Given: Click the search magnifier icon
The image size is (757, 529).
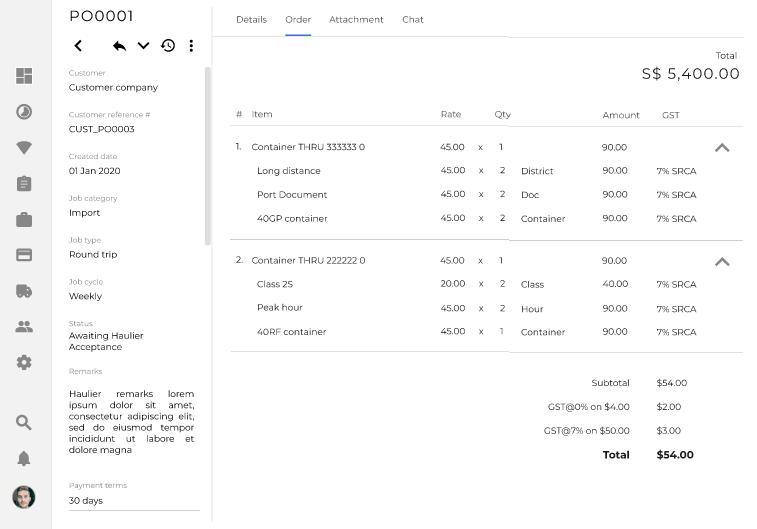Looking at the screenshot, I should click(x=24, y=423).
